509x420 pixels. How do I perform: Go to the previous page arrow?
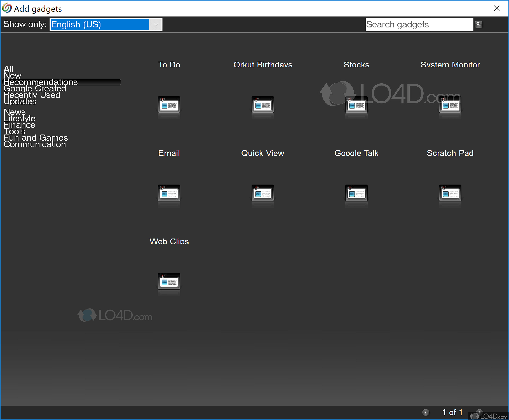coord(426,412)
